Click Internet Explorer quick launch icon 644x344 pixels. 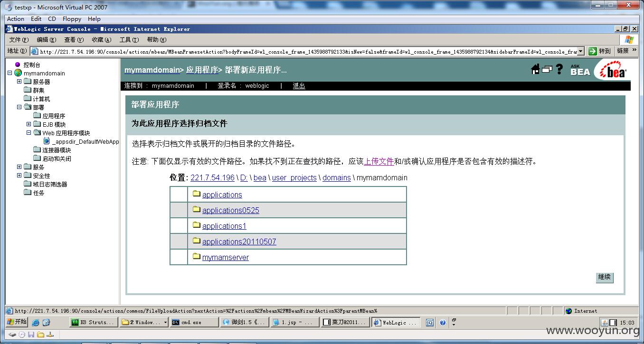[36, 323]
